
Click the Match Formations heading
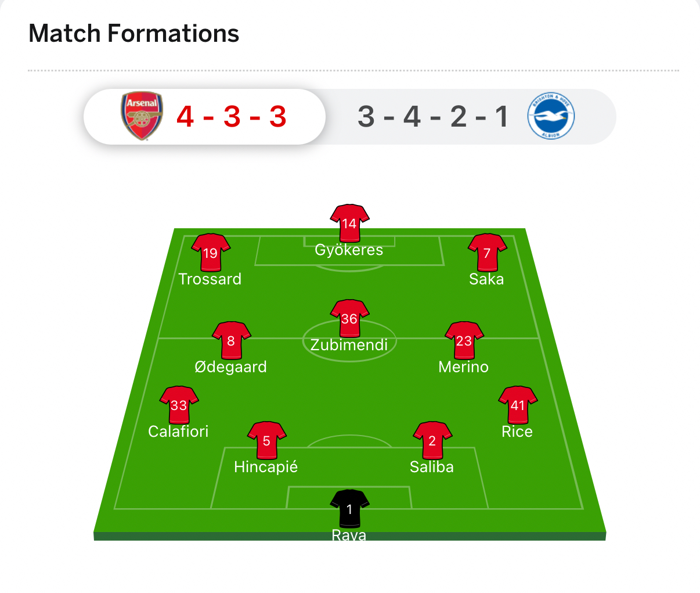(134, 34)
